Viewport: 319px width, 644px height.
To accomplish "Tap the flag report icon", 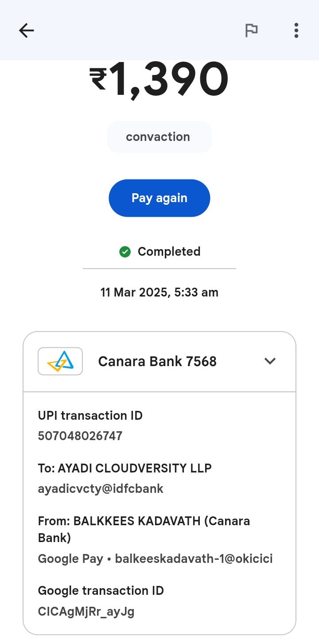I will coord(252,30).
